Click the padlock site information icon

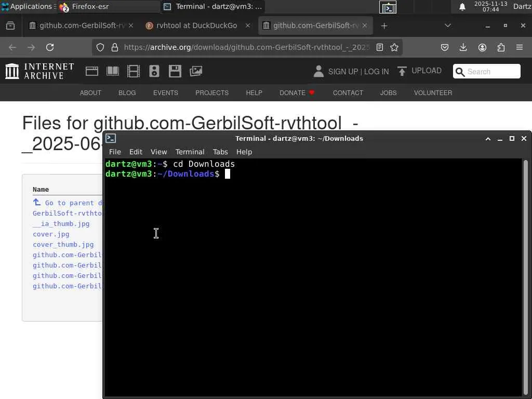[115, 47]
